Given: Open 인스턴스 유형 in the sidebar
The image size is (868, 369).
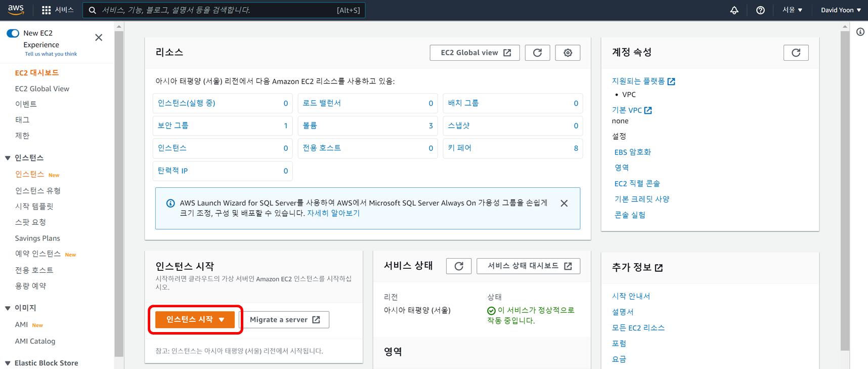Looking at the screenshot, I should 38,191.
